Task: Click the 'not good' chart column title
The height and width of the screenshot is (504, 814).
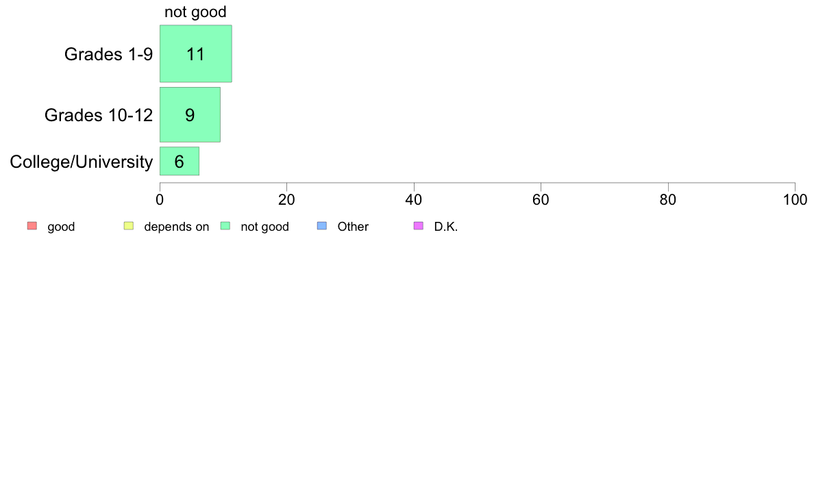Action: coord(195,12)
